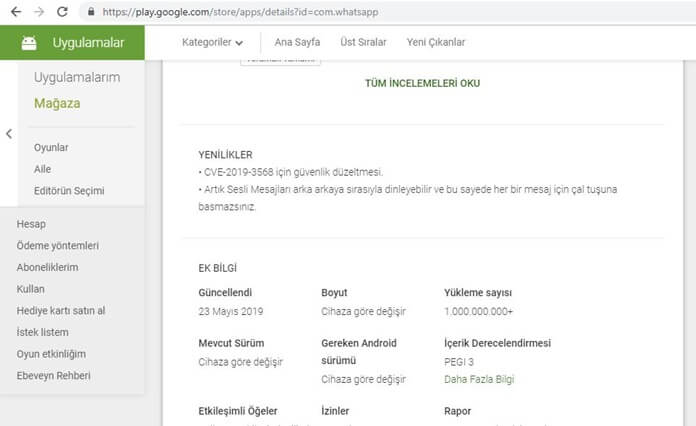
Task: Click the Kullan redeem link
Action: click(x=31, y=289)
